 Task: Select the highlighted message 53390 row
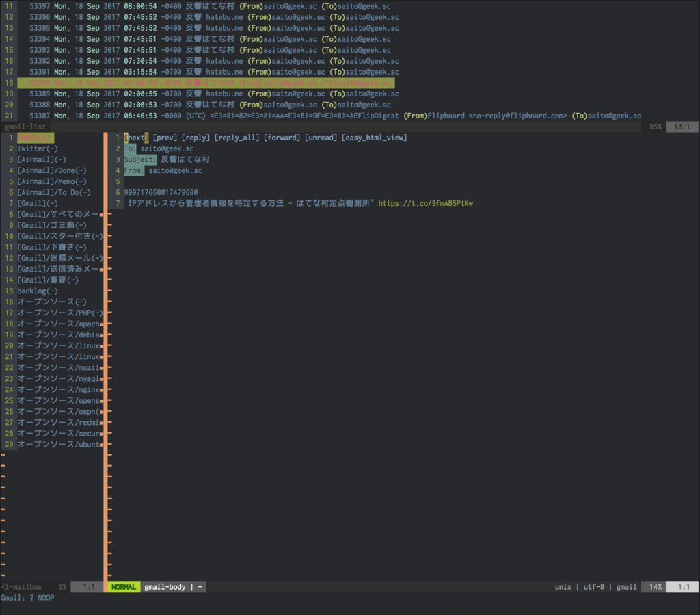tap(206, 83)
